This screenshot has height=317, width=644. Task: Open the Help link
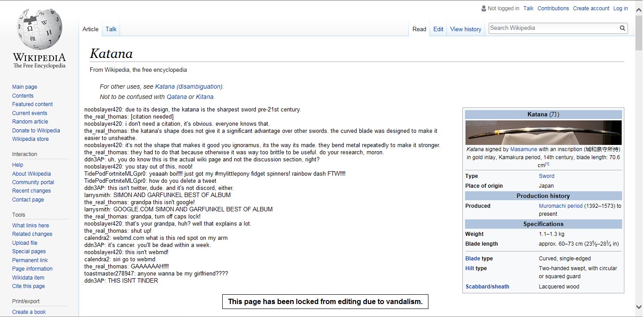coord(17,165)
